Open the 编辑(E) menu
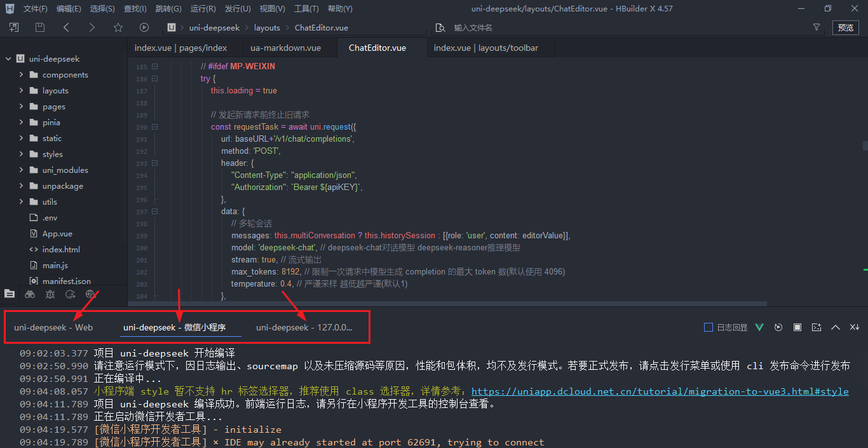Image resolution: width=868 pixels, height=448 pixels. (x=69, y=9)
